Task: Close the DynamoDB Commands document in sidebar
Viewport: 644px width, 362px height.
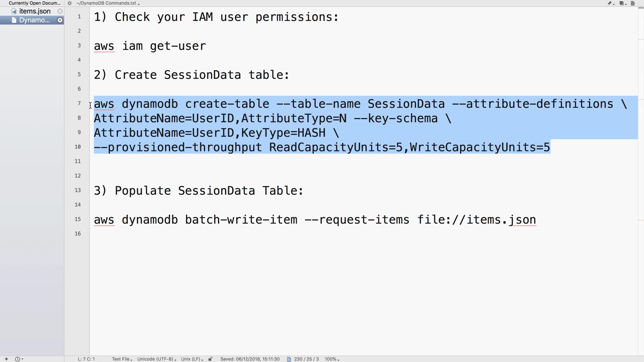Action: tap(60, 20)
